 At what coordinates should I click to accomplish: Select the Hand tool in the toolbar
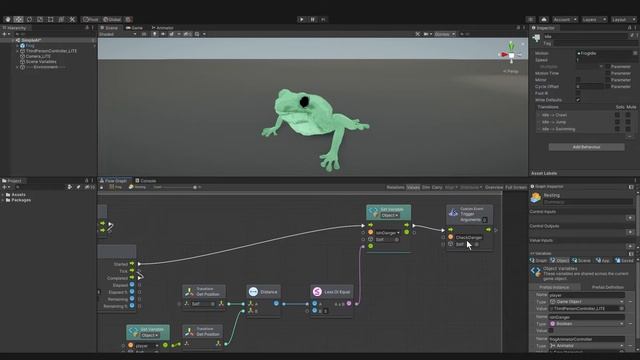click(7, 19)
